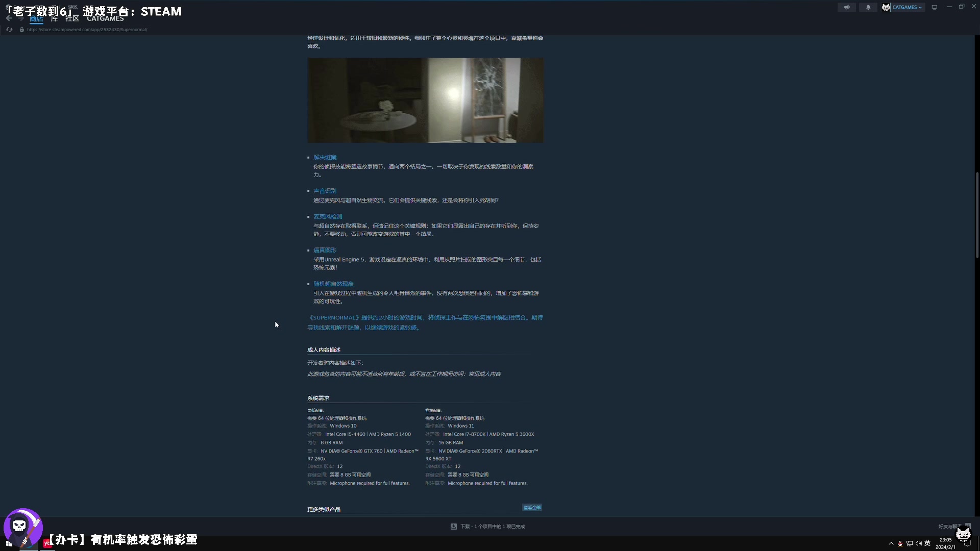Click the 麦克风检测 feature heading
The height and width of the screenshot is (551, 980).
click(328, 216)
